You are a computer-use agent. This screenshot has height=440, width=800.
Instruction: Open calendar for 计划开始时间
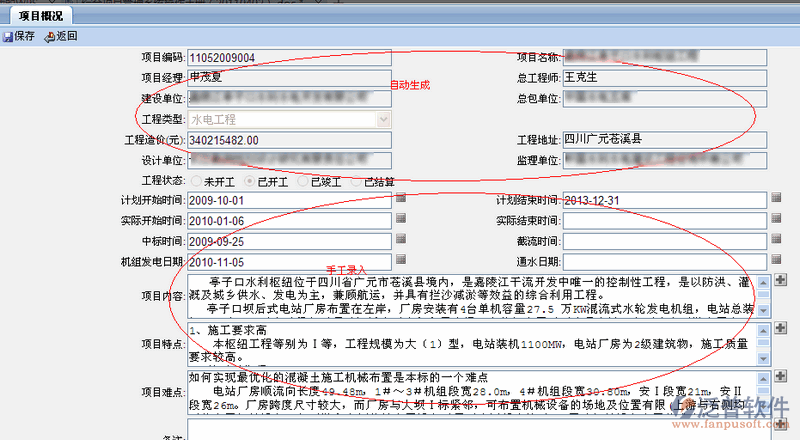401,198
